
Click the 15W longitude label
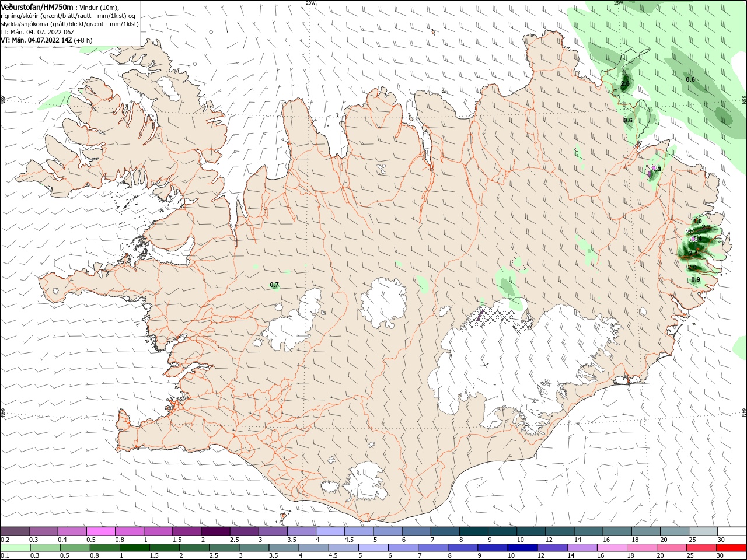[619, 3]
